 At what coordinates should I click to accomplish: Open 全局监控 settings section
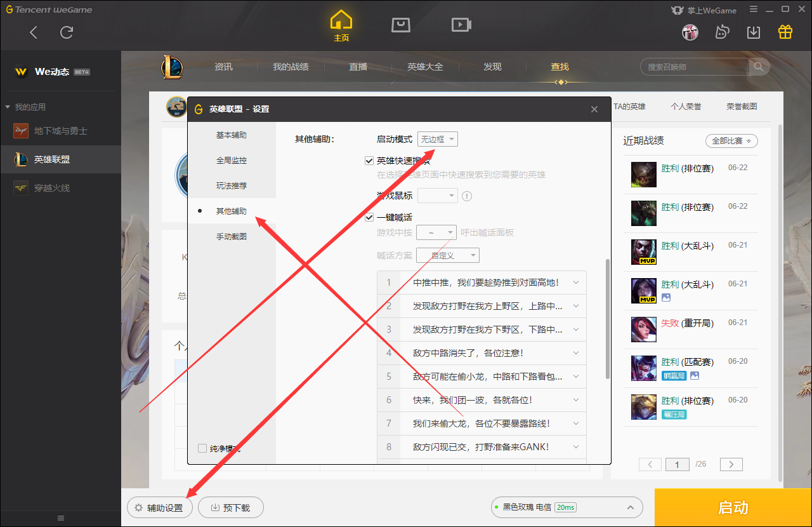click(x=232, y=161)
